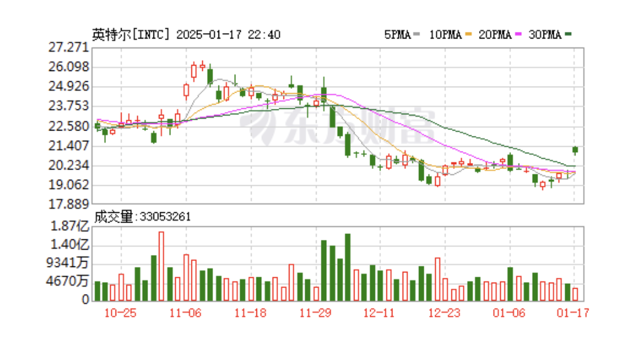Image resolution: width=644 pixels, height=344 pixels.
Task: Click the 26.098 price axis label
Action: [x=69, y=67]
